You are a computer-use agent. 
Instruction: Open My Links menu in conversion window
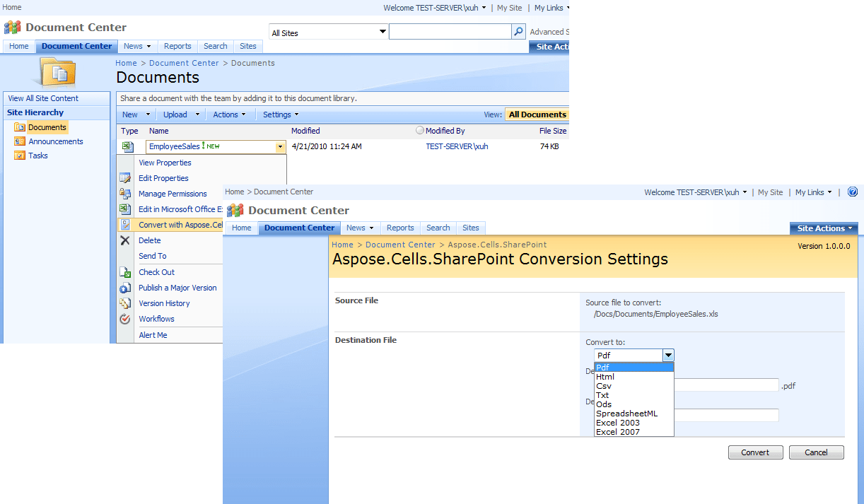click(x=814, y=192)
